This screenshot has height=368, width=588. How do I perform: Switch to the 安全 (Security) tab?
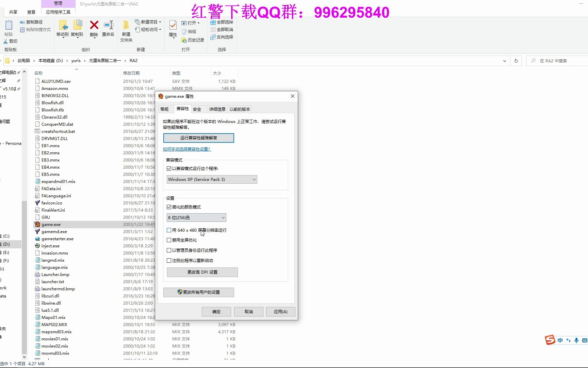tap(197, 109)
